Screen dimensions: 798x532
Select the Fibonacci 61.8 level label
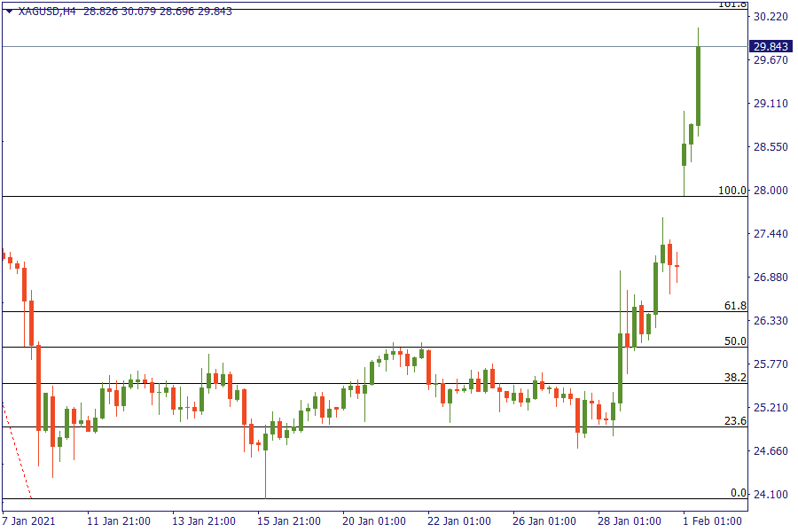(735, 306)
